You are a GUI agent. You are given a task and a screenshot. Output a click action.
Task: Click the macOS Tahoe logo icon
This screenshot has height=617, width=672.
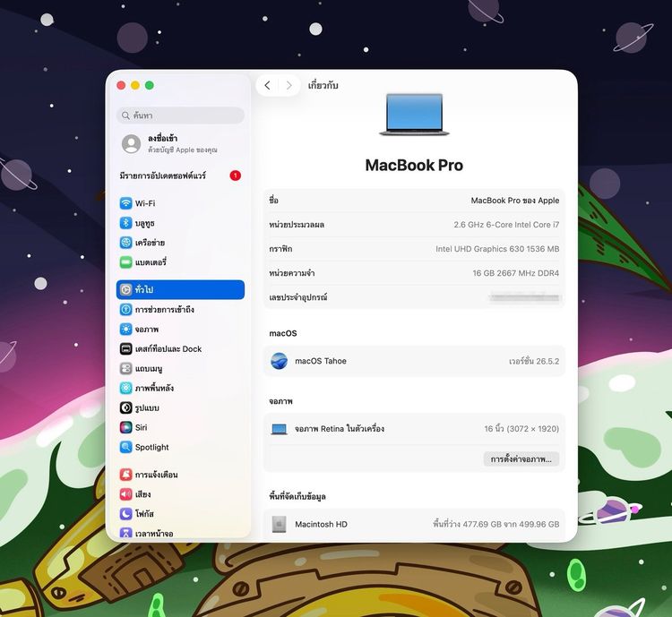tap(279, 361)
